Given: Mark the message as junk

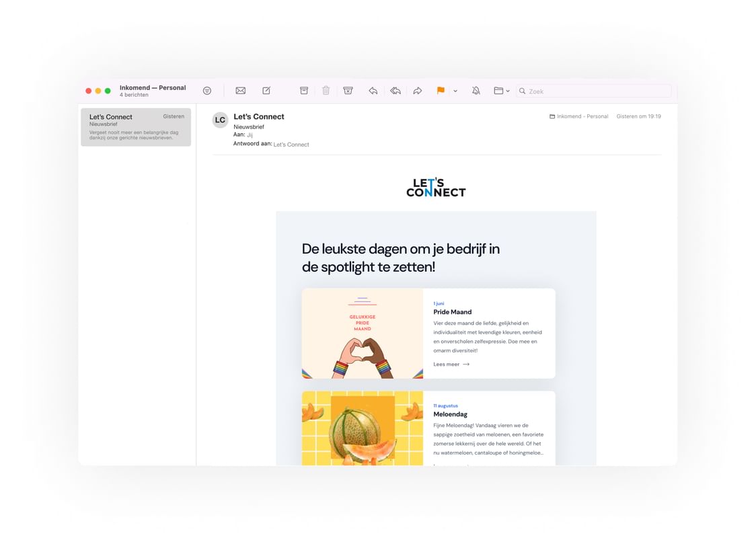Looking at the screenshot, I should [x=348, y=91].
